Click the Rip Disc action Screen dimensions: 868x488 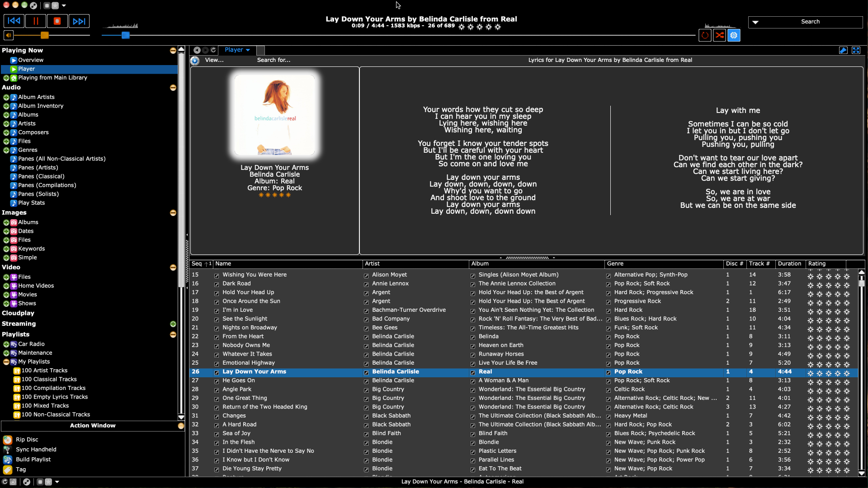pos(27,440)
